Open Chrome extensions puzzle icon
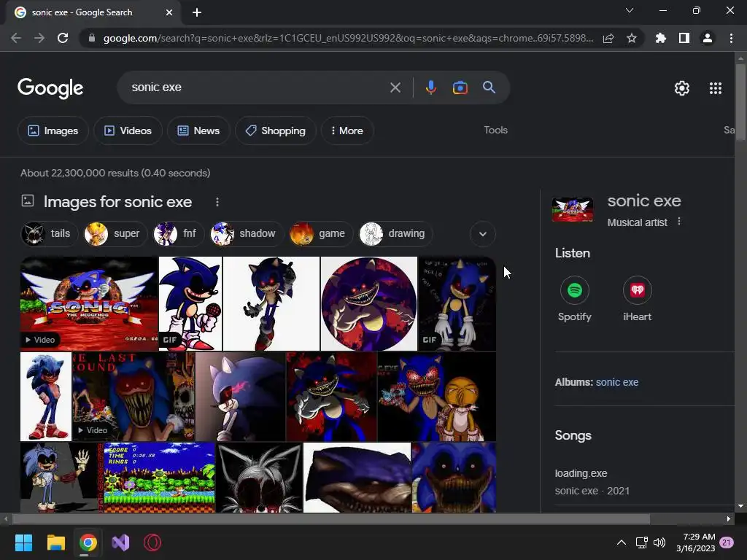 (x=660, y=38)
